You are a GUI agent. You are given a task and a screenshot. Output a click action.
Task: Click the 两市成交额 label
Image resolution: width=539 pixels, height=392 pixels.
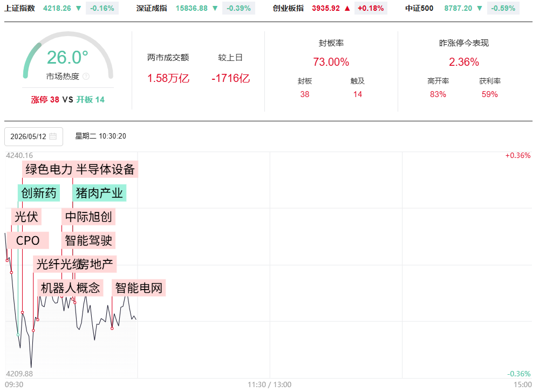(x=168, y=57)
